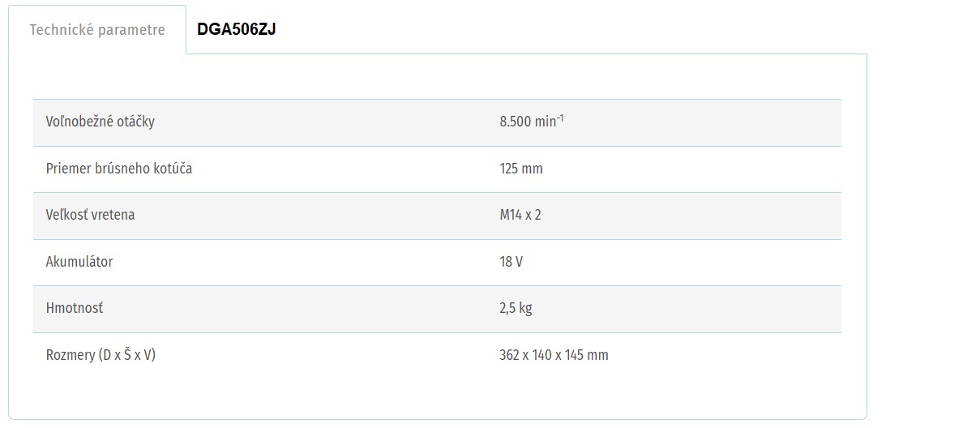Select the 362 x 140 x 145 mm value

click(x=554, y=355)
